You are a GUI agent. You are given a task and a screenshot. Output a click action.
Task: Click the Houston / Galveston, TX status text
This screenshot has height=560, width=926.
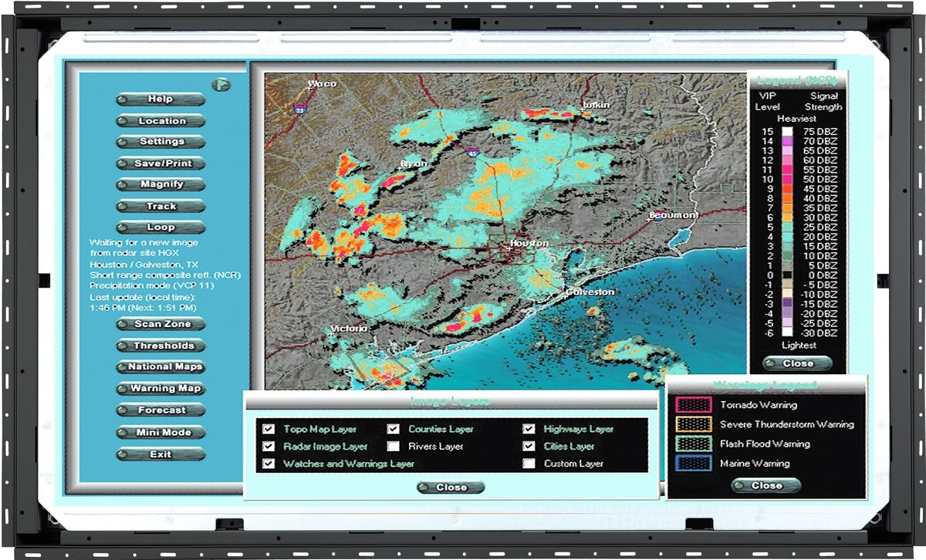tap(144, 264)
